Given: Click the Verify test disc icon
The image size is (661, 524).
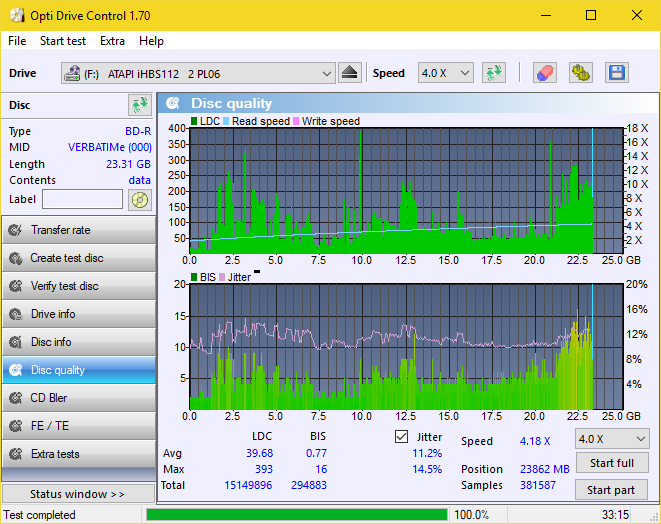Looking at the screenshot, I should [x=16, y=286].
